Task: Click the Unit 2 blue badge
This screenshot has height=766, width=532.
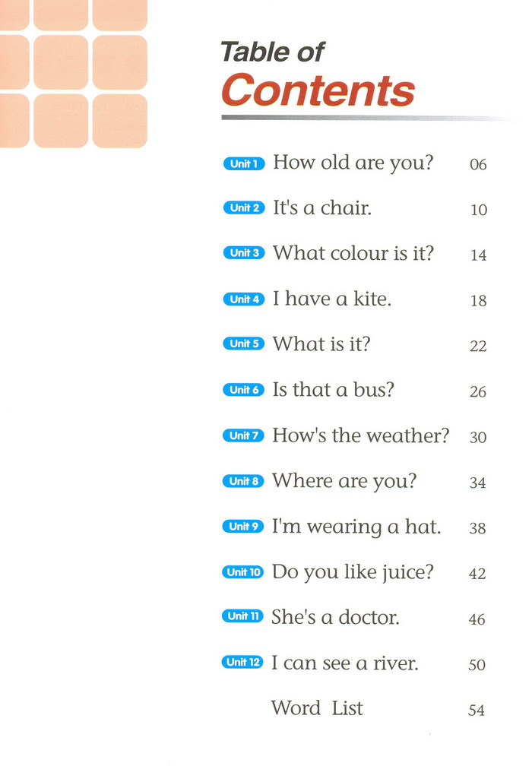Action: click(244, 207)
